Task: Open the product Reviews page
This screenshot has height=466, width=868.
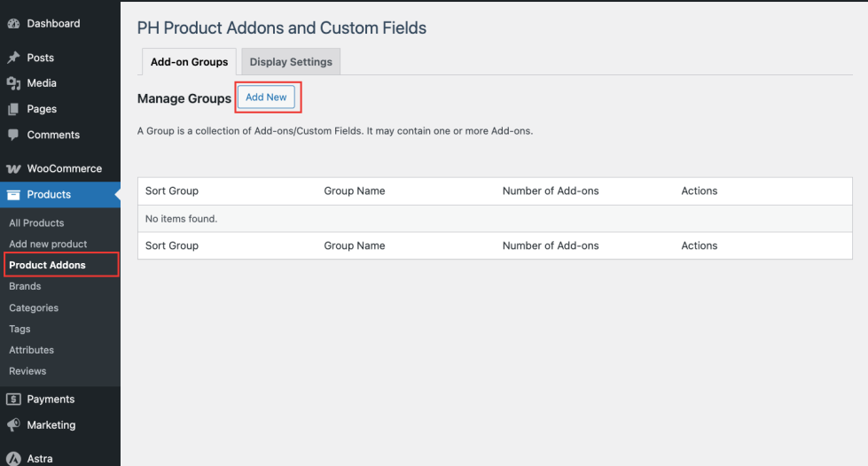Action: click(x=27, y=371)
